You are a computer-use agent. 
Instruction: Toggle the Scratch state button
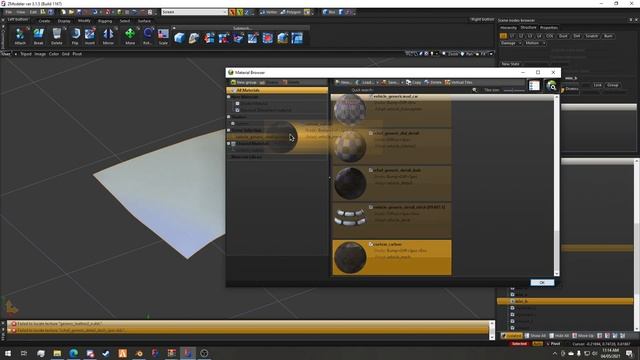(x=591, y=36)
